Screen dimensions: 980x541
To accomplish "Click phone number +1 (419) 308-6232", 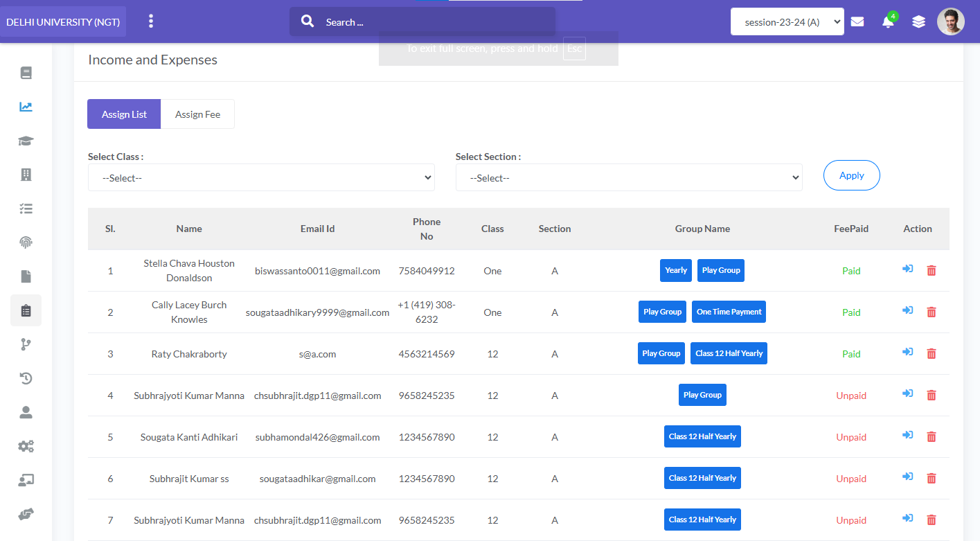I will (427, 312).
